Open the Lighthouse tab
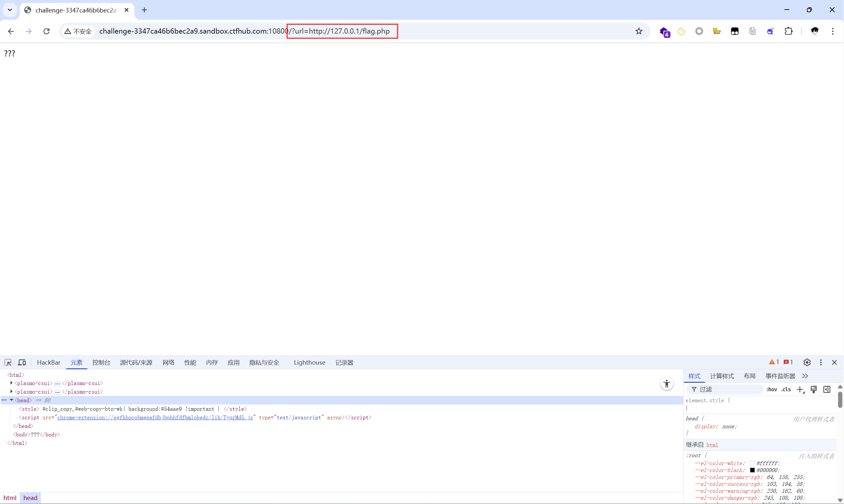 tap(309, 362)
